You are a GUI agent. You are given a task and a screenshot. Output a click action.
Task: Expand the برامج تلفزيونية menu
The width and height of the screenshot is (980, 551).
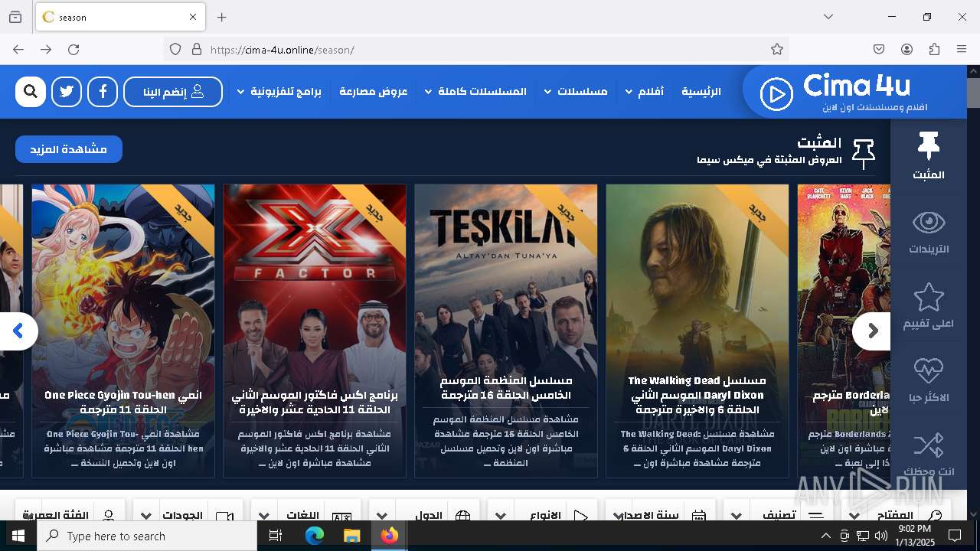tap(279, 92)
